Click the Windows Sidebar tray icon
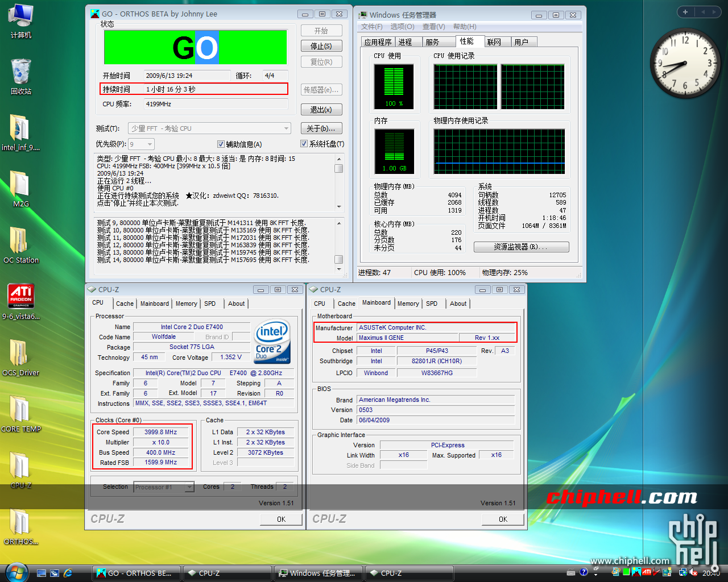This screenshot has height=582, width=728. 667,572
